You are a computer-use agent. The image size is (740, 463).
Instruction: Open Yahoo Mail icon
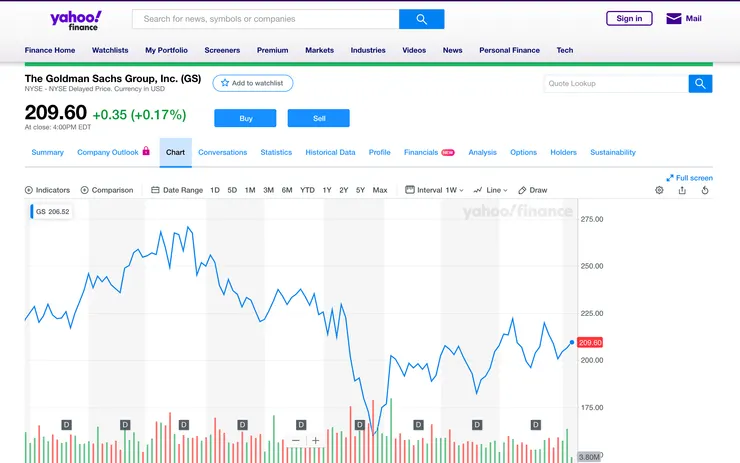(673, 18)
